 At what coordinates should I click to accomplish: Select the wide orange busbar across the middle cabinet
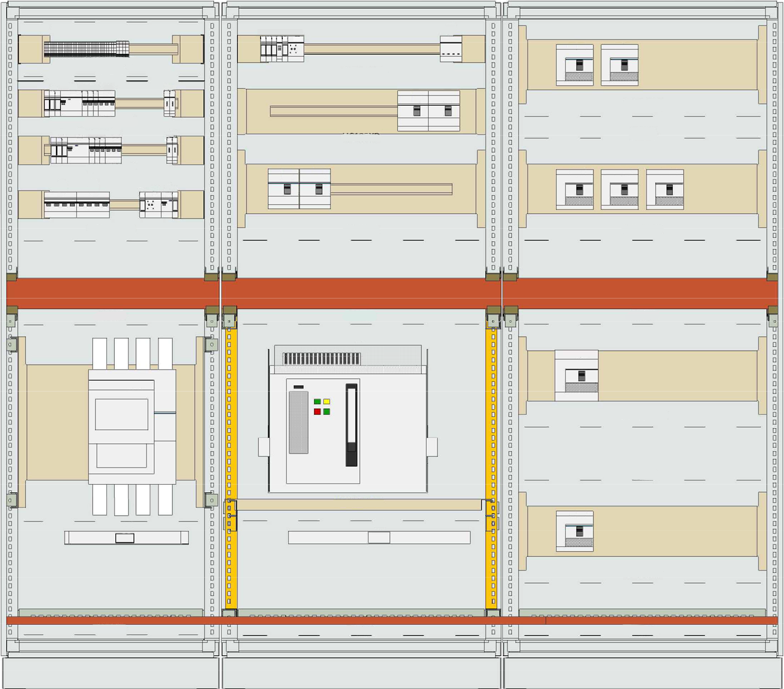361,293
